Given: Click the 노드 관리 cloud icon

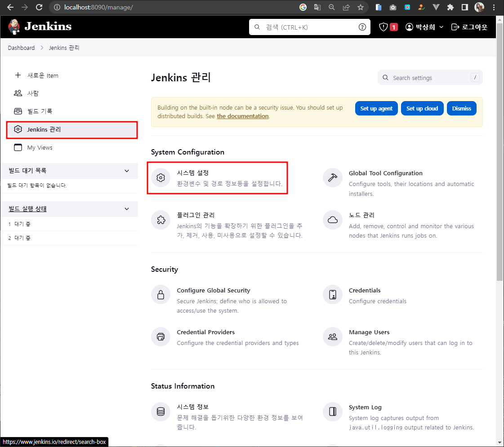Looking at the screenshot, I should 333,220.
